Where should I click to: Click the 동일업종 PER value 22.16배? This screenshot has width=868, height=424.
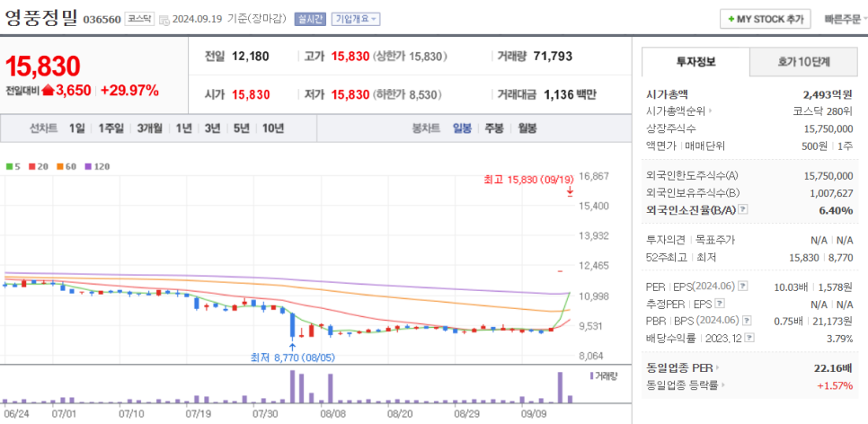[x=834, y=367]
